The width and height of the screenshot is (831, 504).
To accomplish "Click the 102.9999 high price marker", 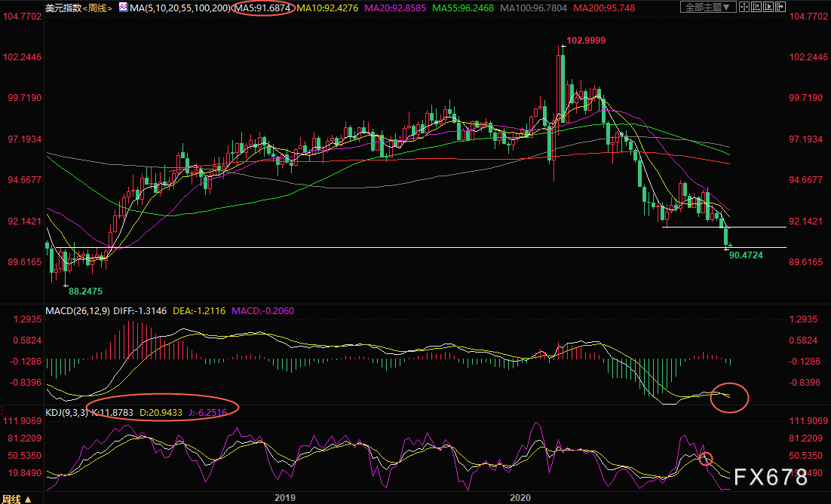I will 586,40.
